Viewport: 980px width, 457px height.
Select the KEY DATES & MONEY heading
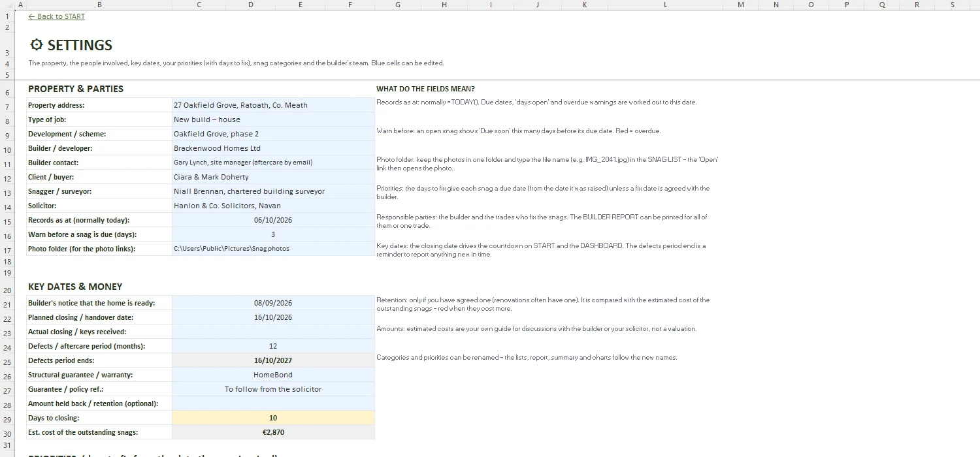(75, 287)
